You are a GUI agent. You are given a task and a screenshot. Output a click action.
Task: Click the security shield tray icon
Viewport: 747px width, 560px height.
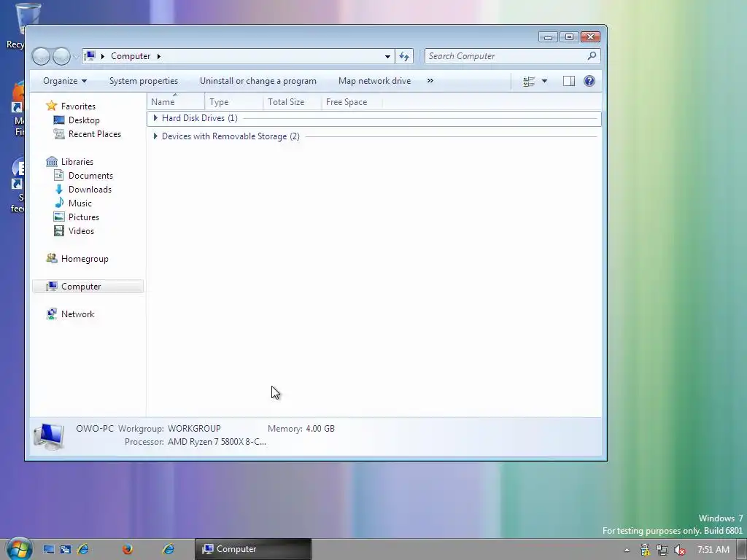pyautogui.click(x=645, y=550)
